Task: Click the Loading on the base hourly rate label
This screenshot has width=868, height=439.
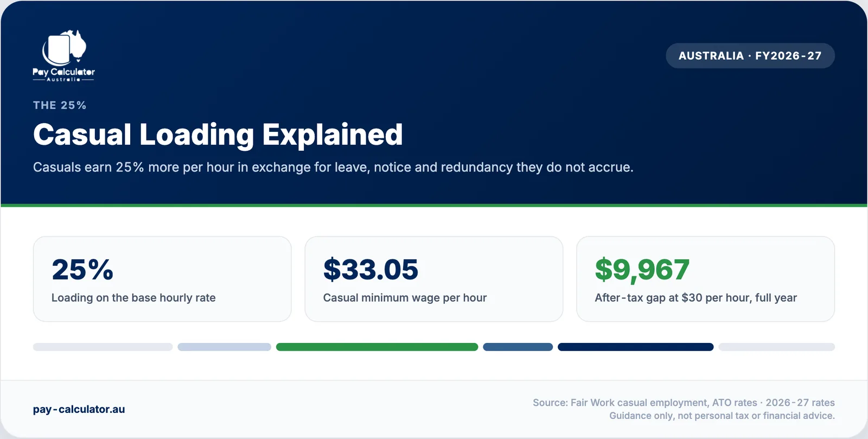Action: pos(133,297)
